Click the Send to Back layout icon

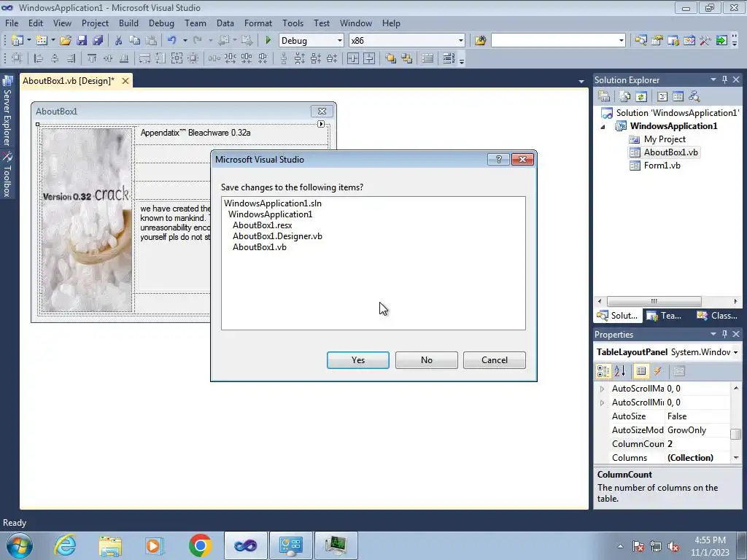click(x=407, y=58)
